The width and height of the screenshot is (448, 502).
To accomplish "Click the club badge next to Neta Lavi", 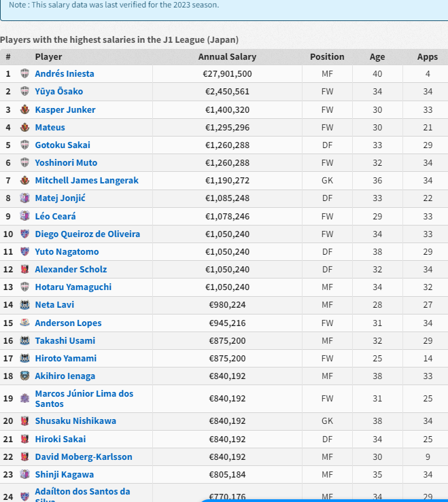I will pyautogui.click(x=25, y=305).
